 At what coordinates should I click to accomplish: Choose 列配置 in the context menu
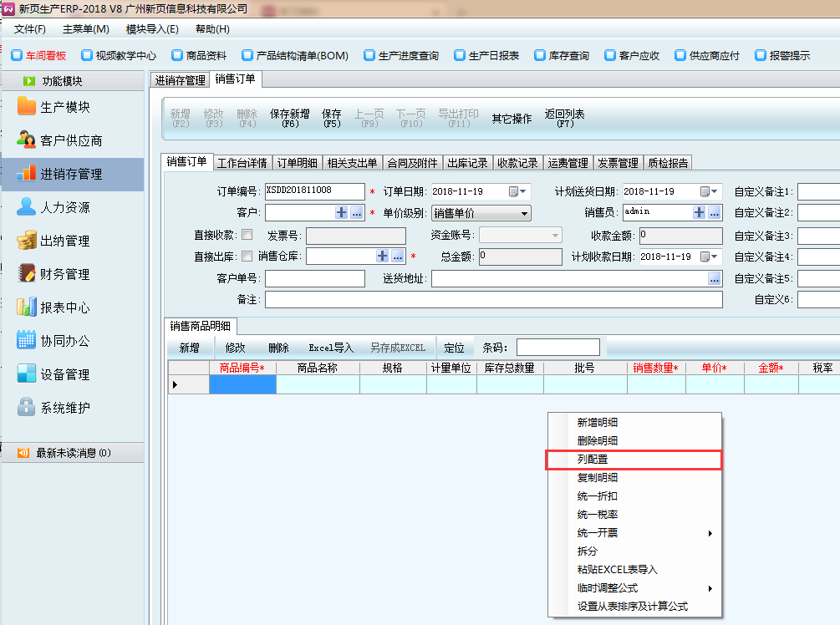point(632,460)
